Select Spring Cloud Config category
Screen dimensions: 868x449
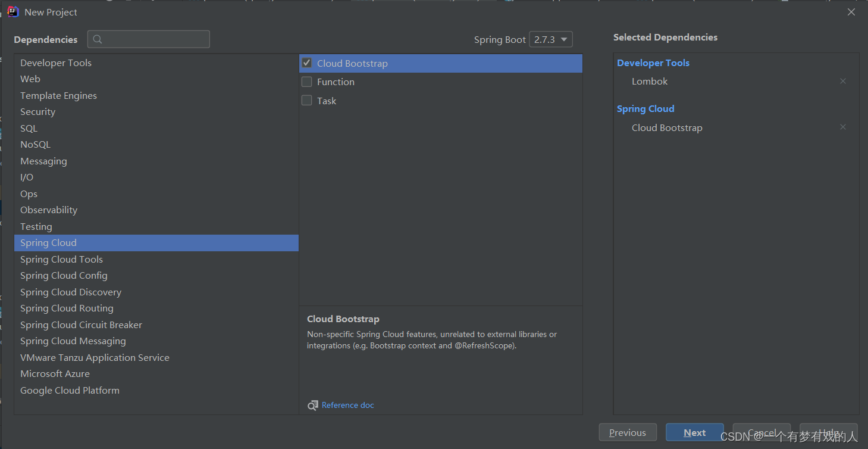[156, 275]
